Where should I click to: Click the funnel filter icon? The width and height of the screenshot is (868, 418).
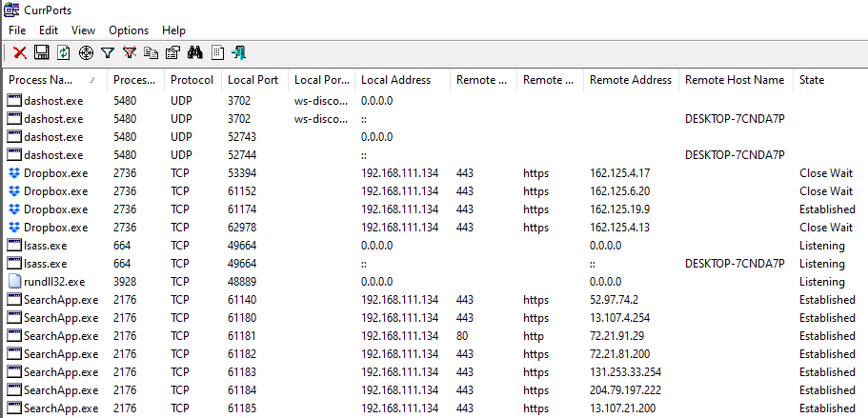click(108, 52)
